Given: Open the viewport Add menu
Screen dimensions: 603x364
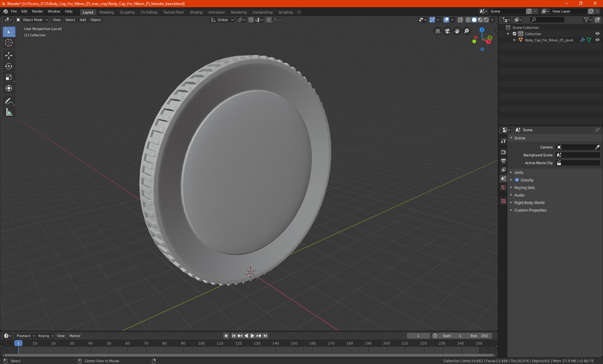Looking at the screenshot, I should [83, 20].
